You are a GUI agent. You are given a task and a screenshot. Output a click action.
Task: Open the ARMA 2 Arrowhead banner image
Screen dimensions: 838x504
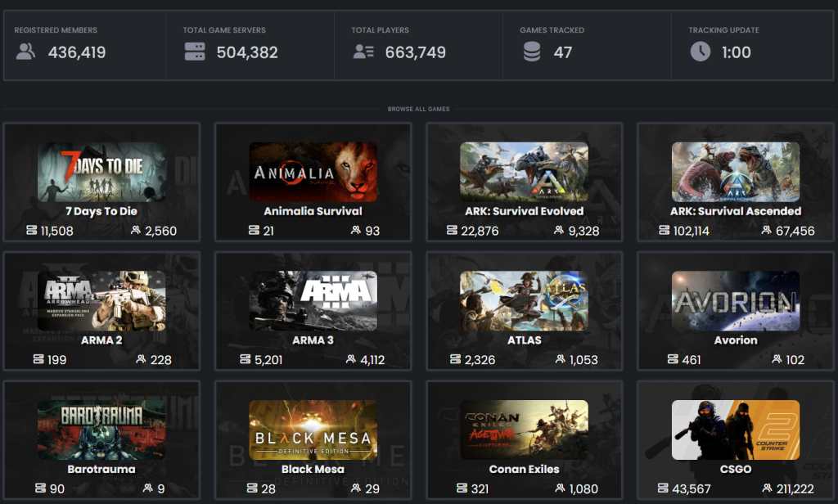[x=101, y=300]
